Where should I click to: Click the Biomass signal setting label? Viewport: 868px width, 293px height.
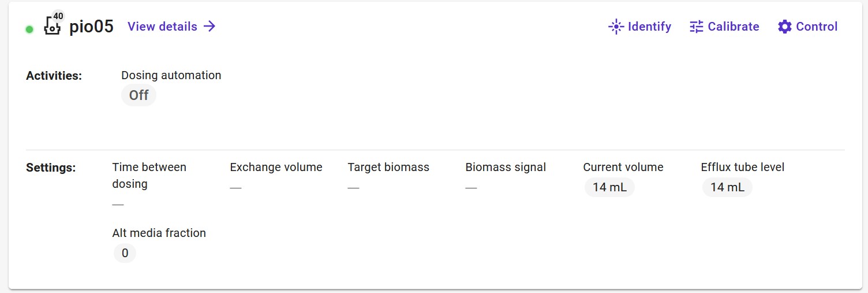point(506,167)
